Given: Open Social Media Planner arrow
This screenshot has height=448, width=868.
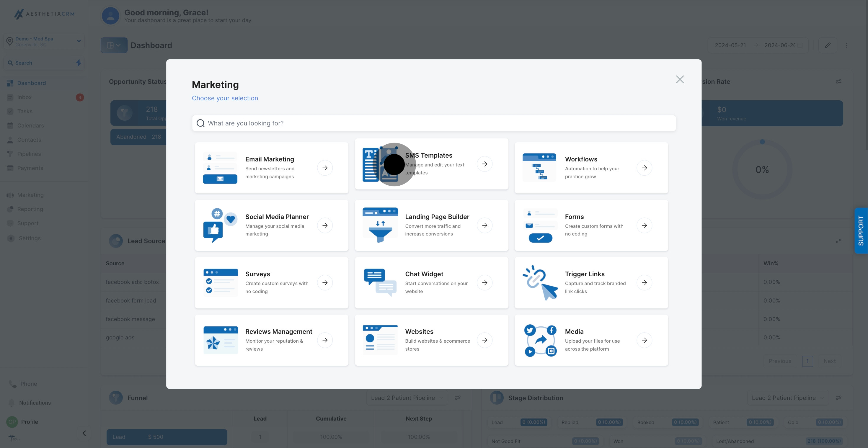Looking at the screenshot, I should coord(325,225).
